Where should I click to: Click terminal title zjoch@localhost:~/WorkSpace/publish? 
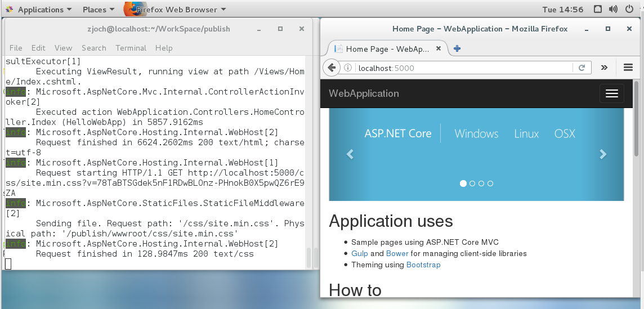tap(159, 29)
